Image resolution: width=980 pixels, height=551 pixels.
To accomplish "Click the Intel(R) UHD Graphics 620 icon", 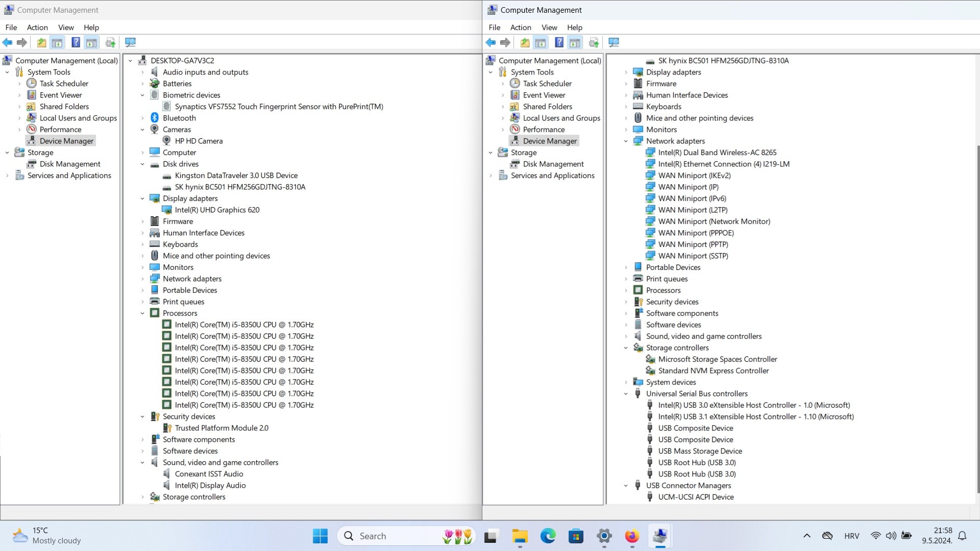I will click(166, 210).
